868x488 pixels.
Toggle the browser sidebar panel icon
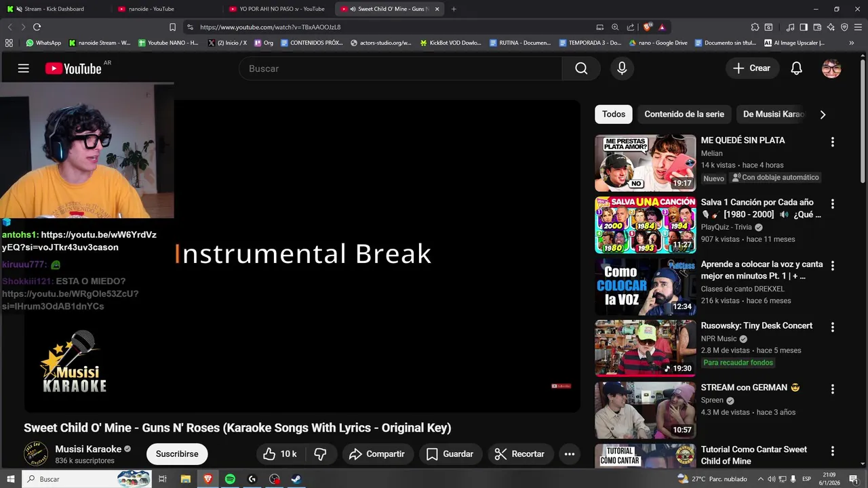(804, 27)
